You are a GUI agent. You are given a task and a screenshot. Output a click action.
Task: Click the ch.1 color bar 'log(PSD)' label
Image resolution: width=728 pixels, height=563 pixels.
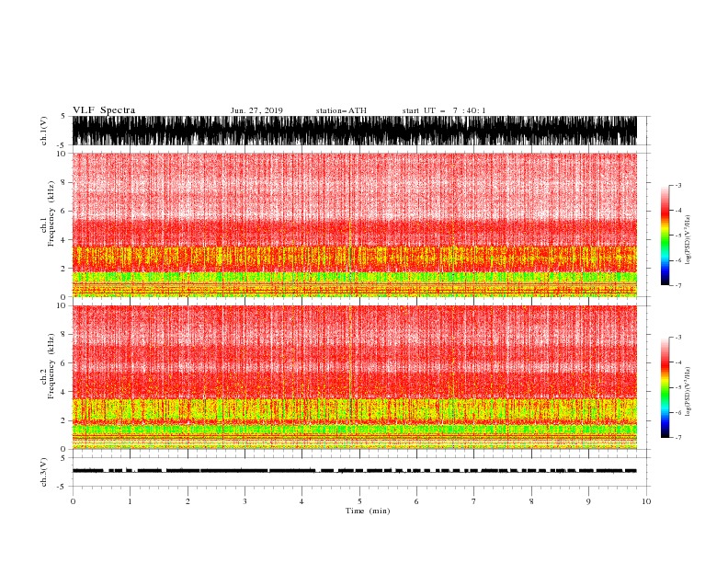tap(688, 240)
